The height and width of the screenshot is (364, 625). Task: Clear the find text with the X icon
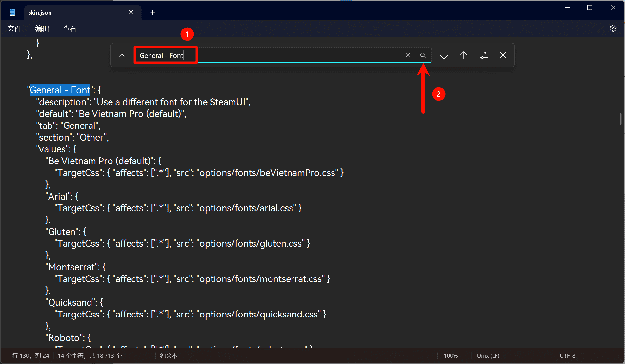tap(408, 55)
